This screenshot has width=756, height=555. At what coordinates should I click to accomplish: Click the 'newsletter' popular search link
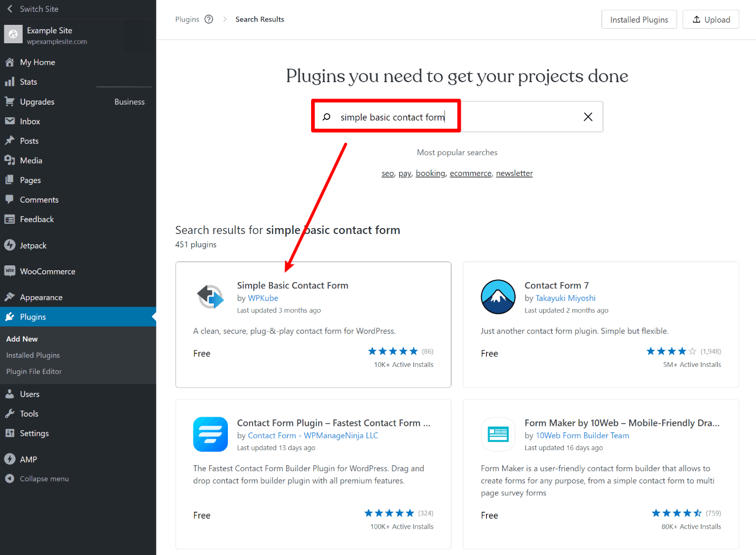(515, 173)
